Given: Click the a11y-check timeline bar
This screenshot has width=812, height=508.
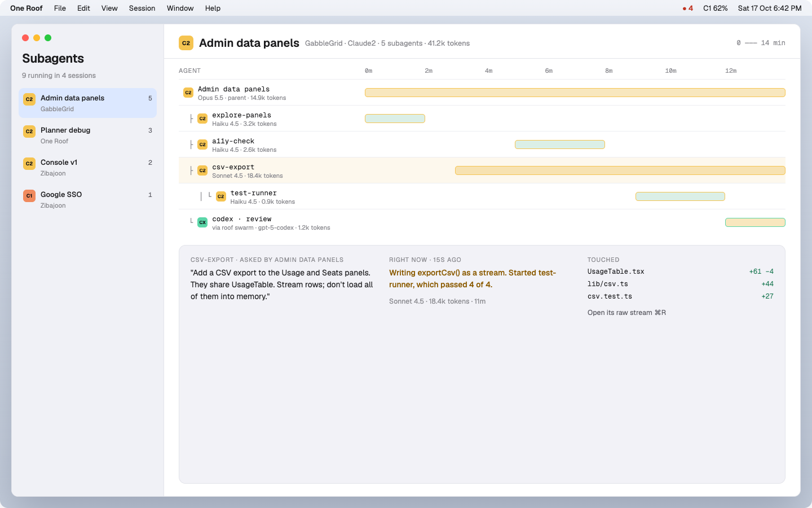Looking at the screenshot, I should click(560, 144).
